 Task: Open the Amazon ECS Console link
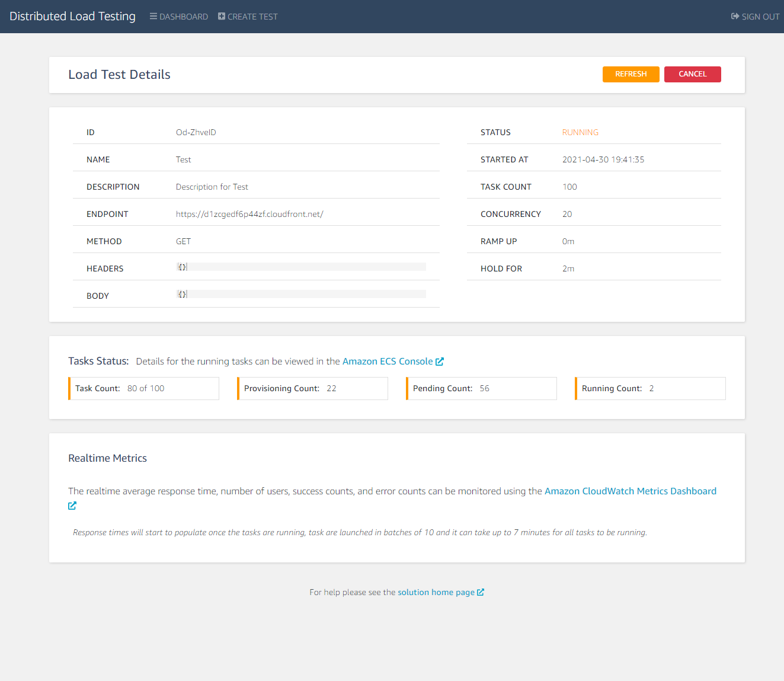[x=387, y=361]
